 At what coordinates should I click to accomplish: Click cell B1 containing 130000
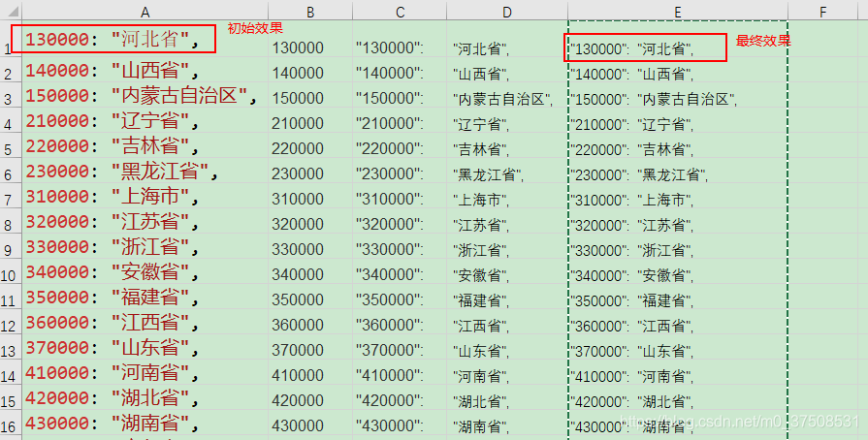click(x=310, y=40)
